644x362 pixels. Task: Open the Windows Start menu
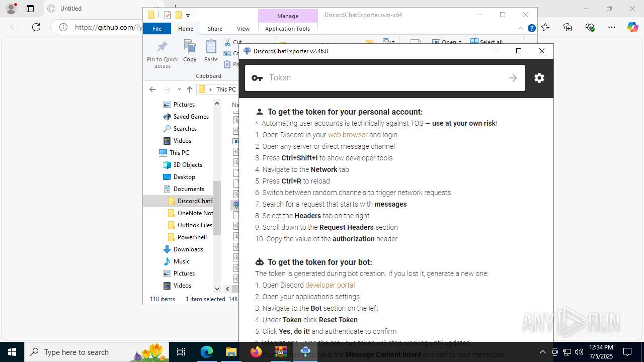12,352
